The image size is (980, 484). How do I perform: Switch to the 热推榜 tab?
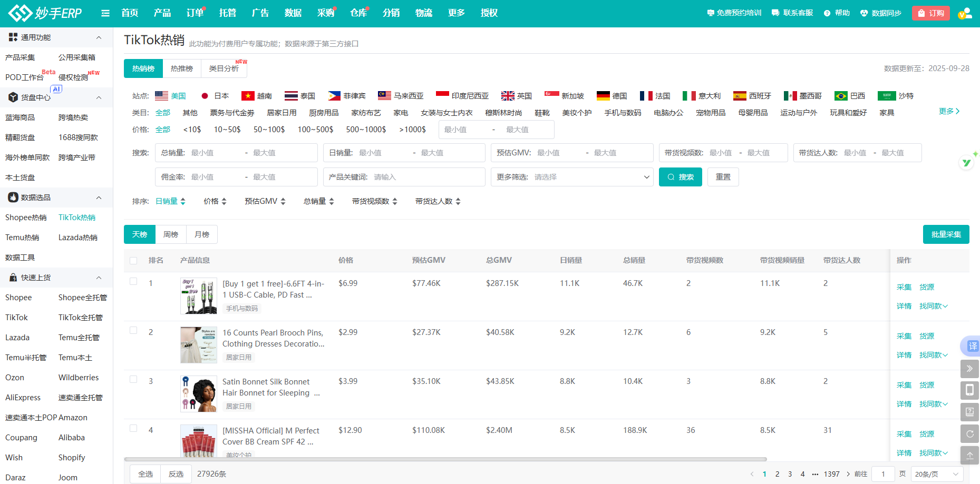click(x=182, y=68)
